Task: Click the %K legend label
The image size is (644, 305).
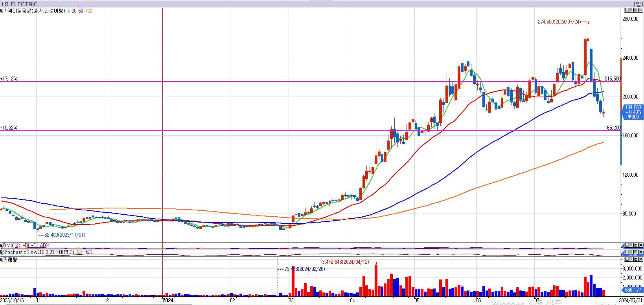Action: [79, 252]
